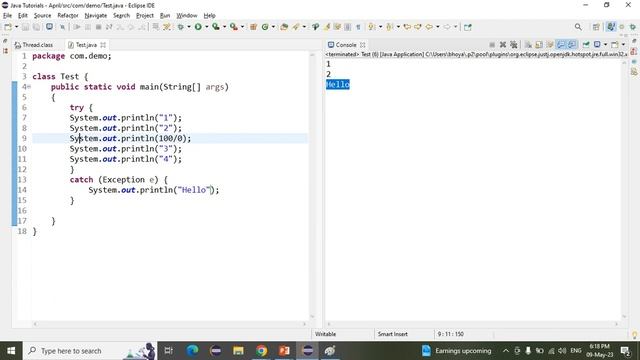Collapse the main method fold marker
This screenshot has height=360, width=640.
pos(29,87)
